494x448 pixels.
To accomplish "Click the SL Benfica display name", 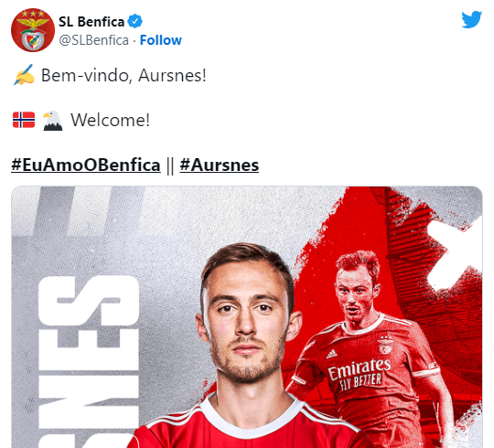I will [91, 22].
